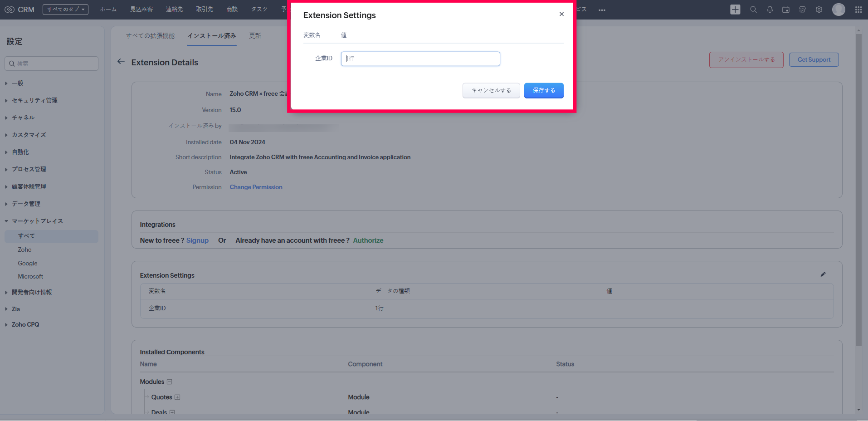This screenshot has height=421, width=868.
Task: Open the marketplace store icon
Action: coord(802,10)
